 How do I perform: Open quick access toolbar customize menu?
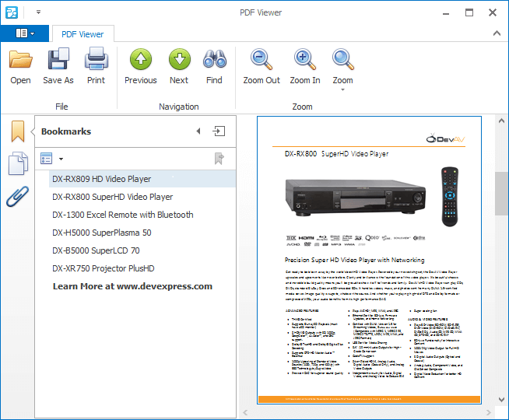click(x=38, y=12)
